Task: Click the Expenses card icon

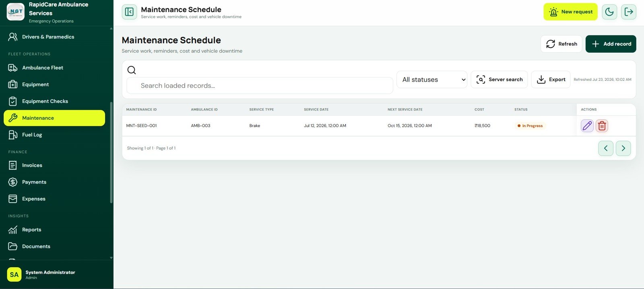Action: (x=13, y=199)
